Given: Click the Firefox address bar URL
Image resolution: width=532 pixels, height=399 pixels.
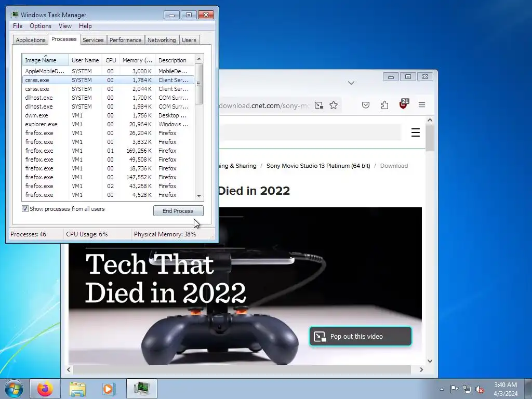Looking at the screenshot, I should point(264,105).
